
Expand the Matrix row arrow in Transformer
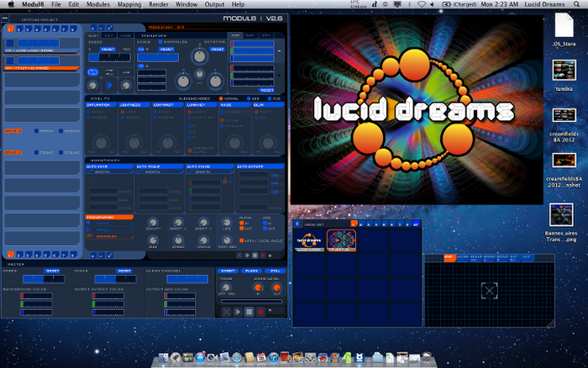click(x=132, y=224)
